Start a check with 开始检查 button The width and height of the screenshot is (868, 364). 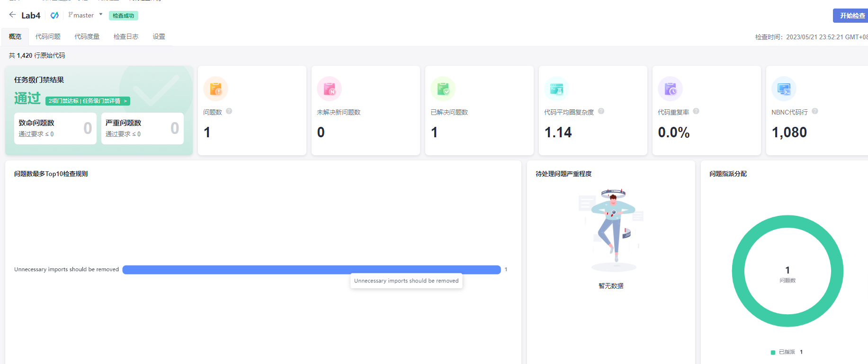851,16
